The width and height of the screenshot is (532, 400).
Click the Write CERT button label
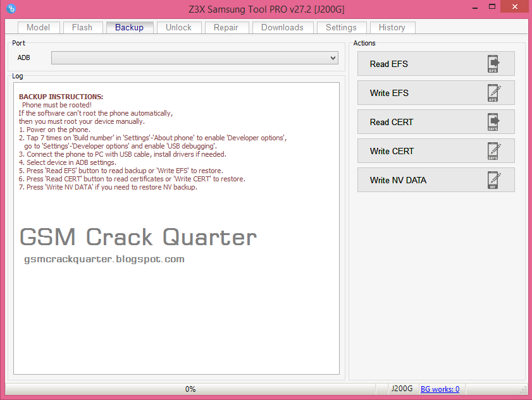392,152
